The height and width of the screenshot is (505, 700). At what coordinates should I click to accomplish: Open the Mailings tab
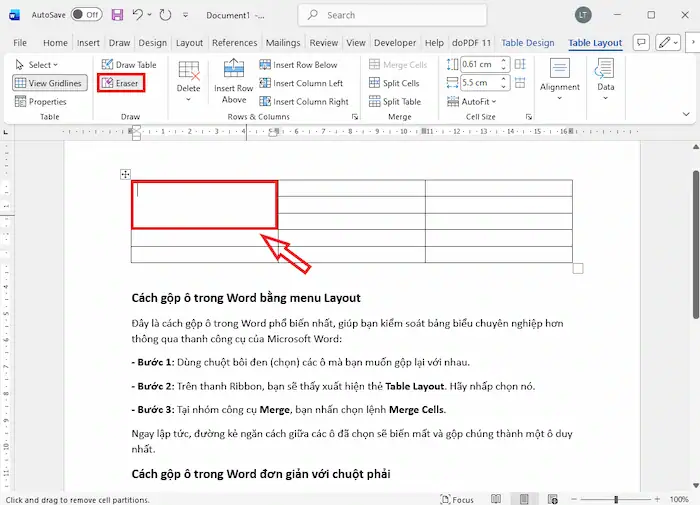pyautogui.click(x=283, y=43)
